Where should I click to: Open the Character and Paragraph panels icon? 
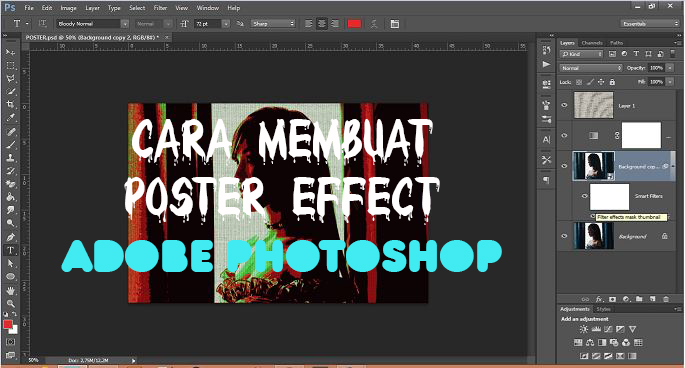pos(395,24)
